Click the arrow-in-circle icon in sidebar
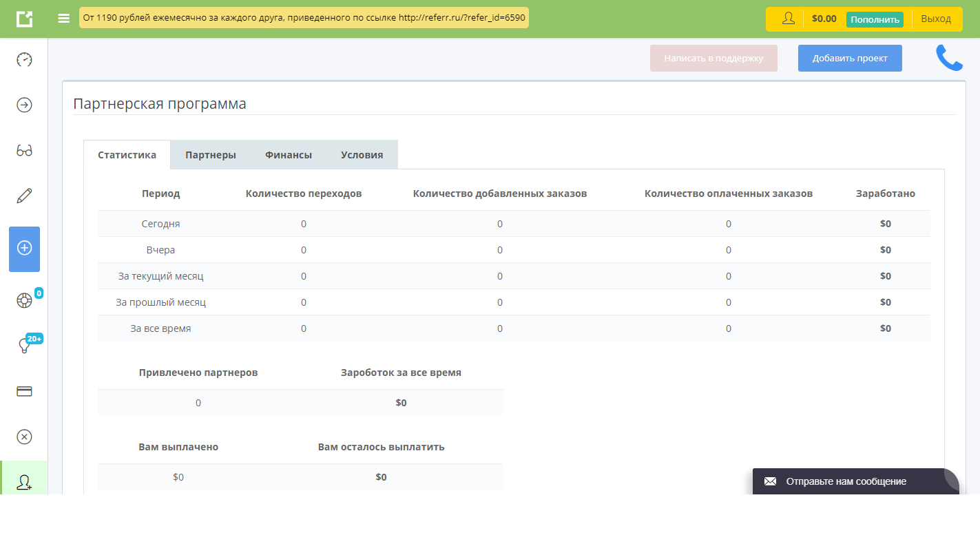The height and width of the screenshot is (555, 980). (x=24, y=105)
